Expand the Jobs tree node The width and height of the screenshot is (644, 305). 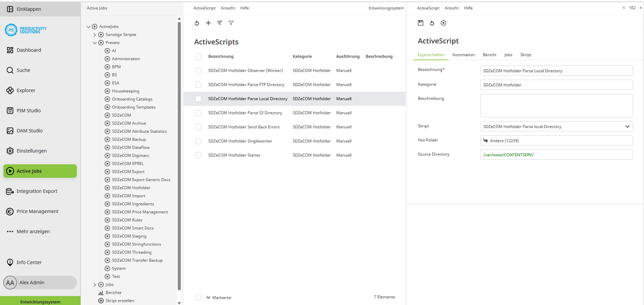[95, 285]
